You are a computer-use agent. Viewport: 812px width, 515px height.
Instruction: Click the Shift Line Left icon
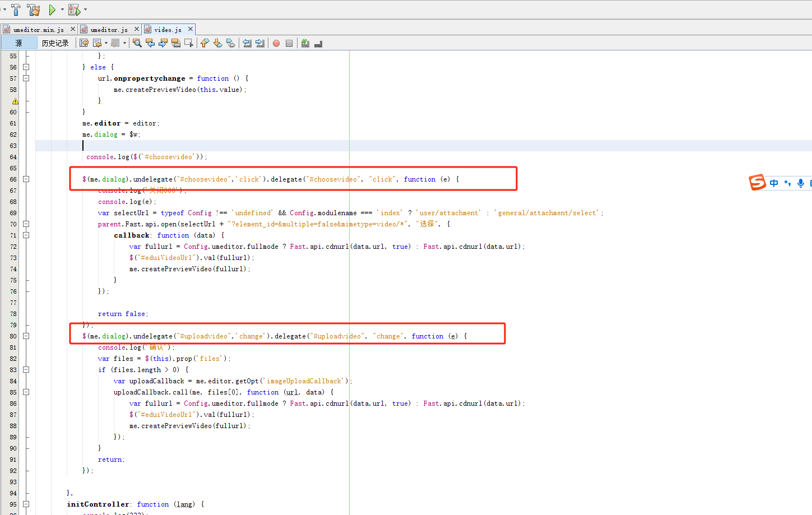point(247,43)
